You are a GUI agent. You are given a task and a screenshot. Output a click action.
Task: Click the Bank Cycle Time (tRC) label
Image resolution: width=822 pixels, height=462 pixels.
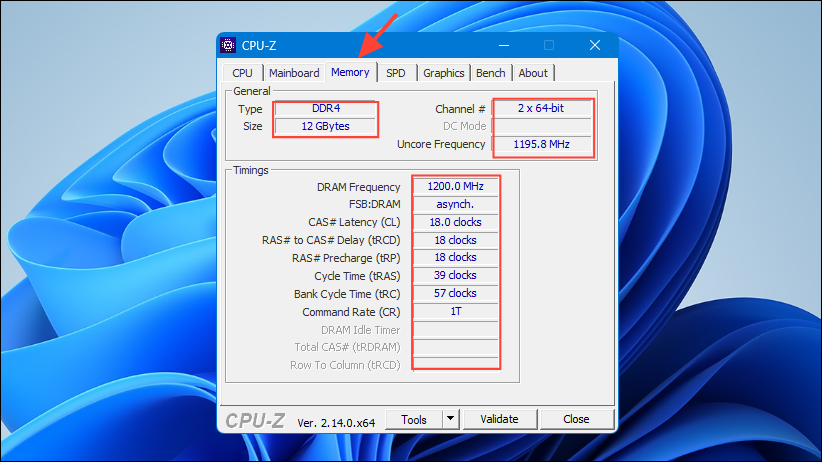pyautogui.click(x=347, y=294)
